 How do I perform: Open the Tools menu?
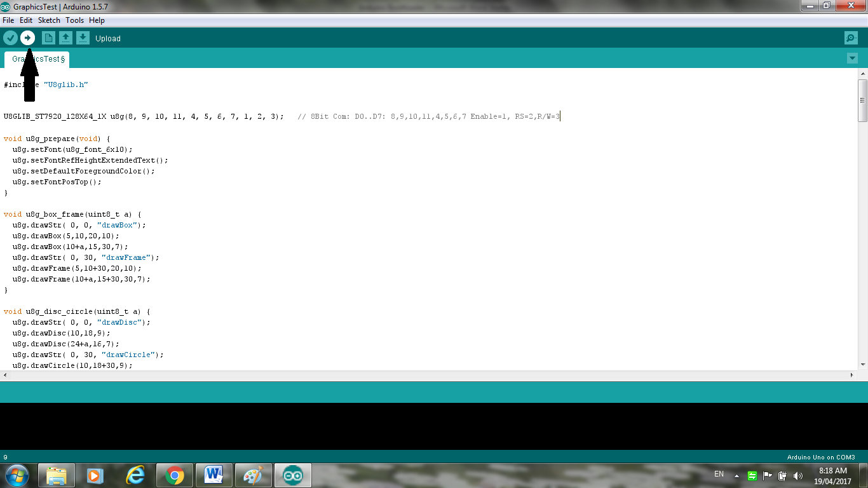click(x=74, y=20)
